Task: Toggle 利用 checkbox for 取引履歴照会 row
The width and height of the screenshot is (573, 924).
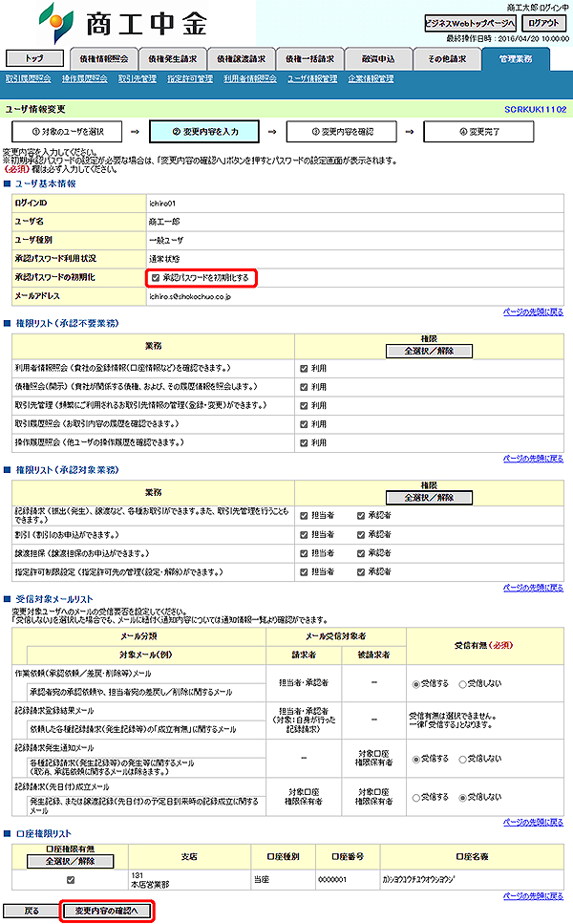Action: coord(304,424)
